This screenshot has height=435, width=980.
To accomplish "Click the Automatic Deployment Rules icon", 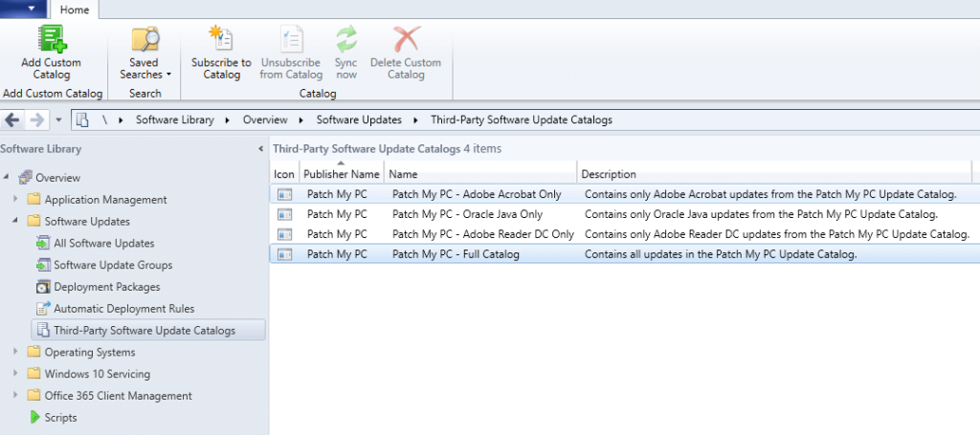I will click(42, 308).
